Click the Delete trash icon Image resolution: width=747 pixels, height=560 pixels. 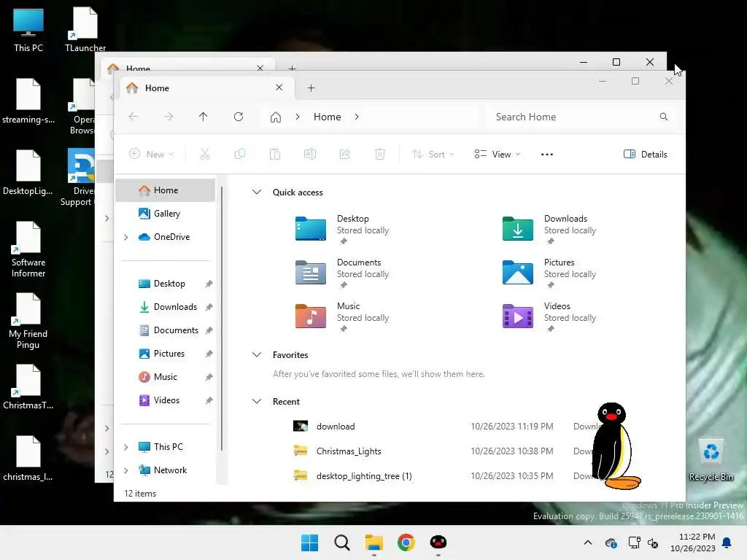pos(379,154)
